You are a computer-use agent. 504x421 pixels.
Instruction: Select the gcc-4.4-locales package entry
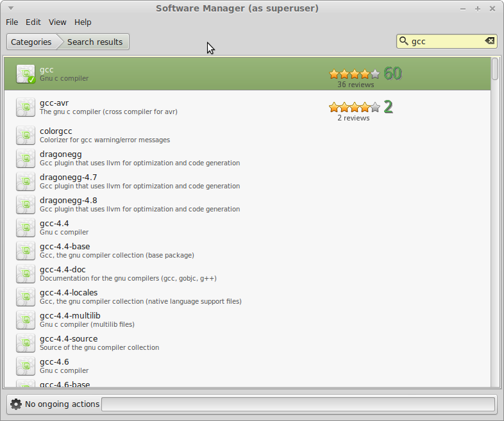pyautogui.click(x=247, y=297)
